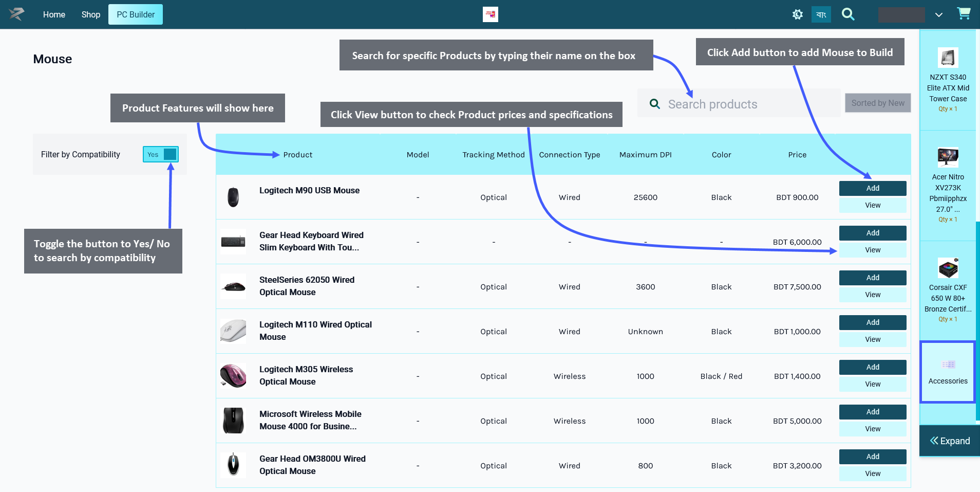Add Logitech M90 USB Mouse to build

coord(873,188)
